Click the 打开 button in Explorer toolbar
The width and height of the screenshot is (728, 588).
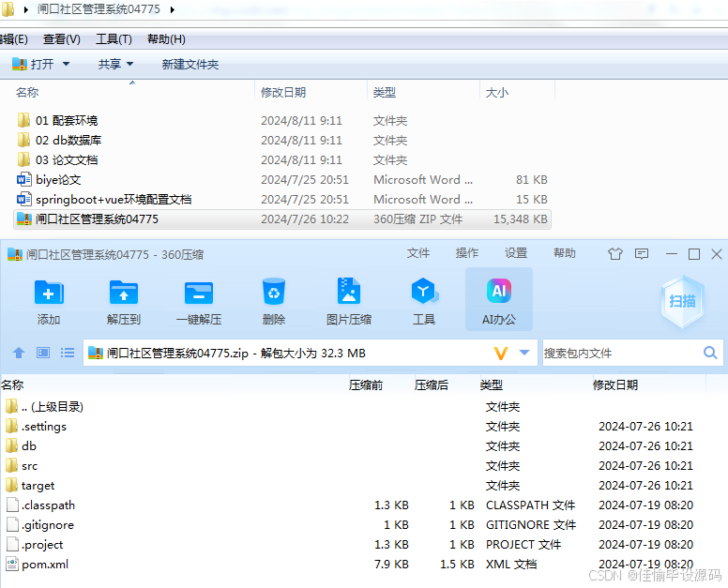[x=34, y=64]
